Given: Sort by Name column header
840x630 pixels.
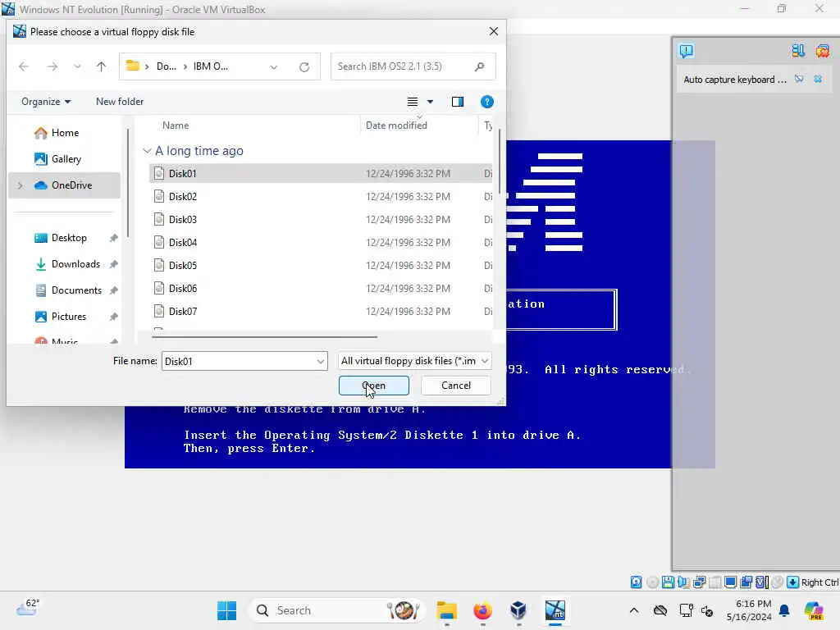Looking at the screenshot, I should click(x=176, y=126).
